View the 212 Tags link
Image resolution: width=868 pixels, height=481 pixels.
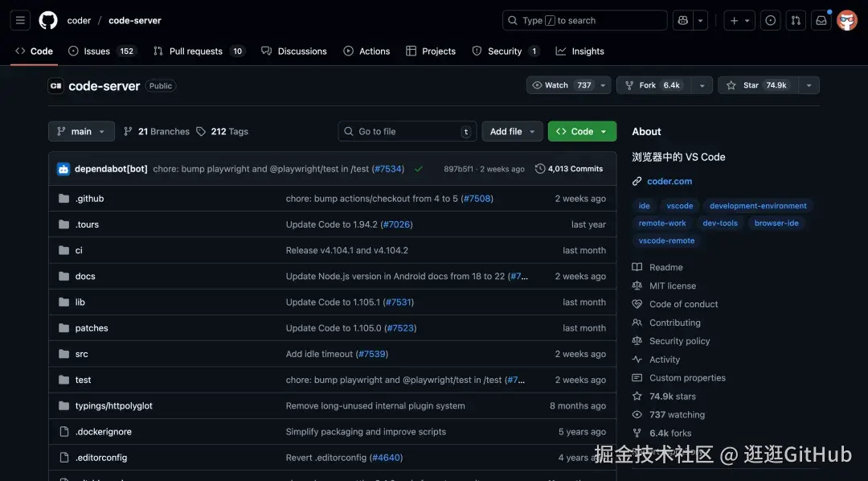pos(223,131)
